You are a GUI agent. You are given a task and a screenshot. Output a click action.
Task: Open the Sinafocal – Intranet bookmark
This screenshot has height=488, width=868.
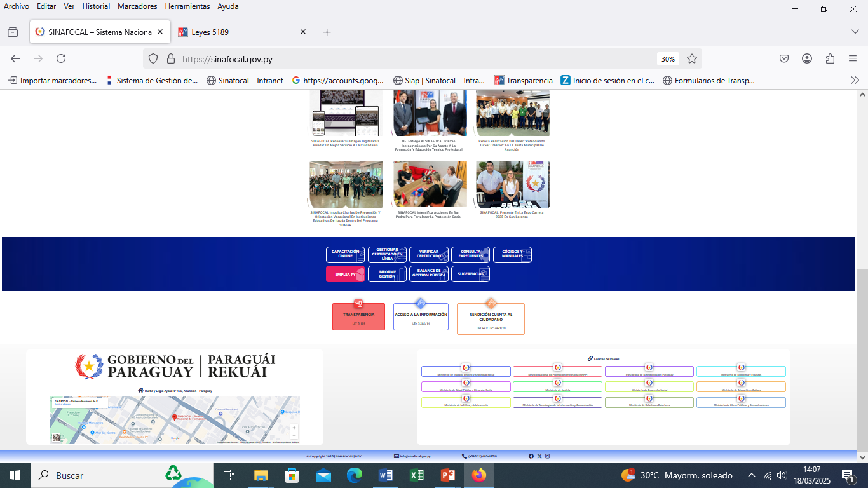click(245, 80)
